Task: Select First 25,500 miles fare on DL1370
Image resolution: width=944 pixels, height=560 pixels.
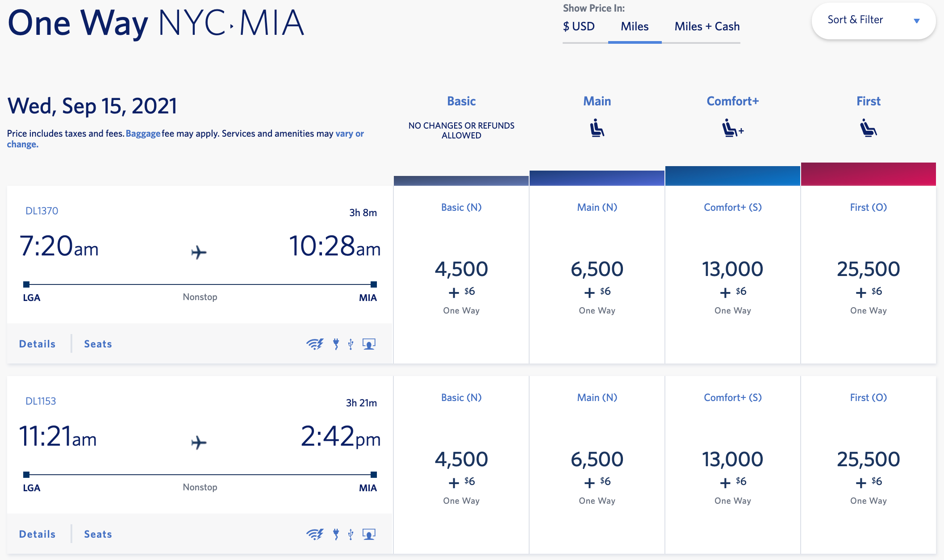Action: click(869, 275)
